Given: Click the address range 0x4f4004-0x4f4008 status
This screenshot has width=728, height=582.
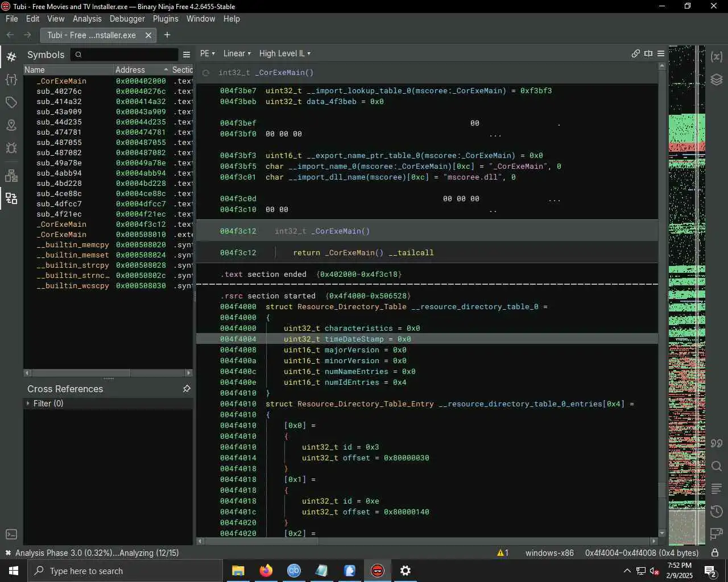Looking at the screenshot, I should pos(642,552).
